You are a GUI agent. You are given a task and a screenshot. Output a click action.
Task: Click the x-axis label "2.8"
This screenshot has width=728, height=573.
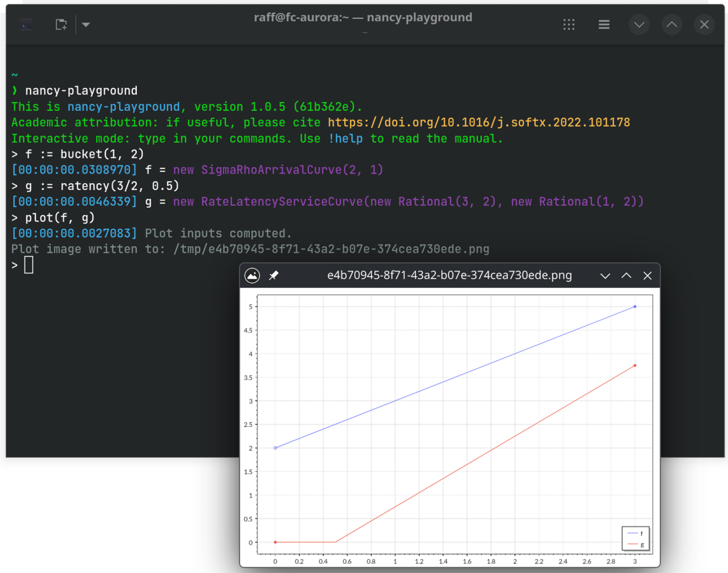click(x=611, y=561)
